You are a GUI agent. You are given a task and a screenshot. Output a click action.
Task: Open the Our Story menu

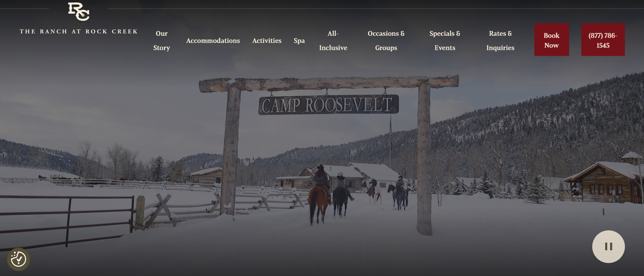(x=161, y=41)
